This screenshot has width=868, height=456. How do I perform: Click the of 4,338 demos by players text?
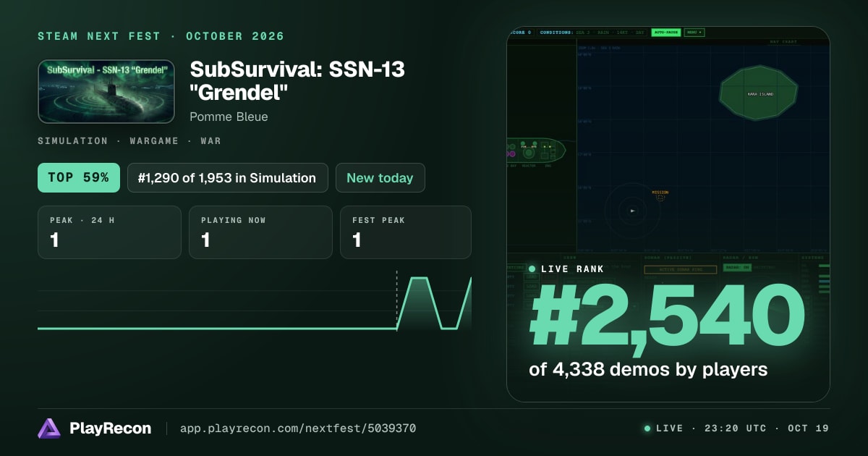point(648,369)
